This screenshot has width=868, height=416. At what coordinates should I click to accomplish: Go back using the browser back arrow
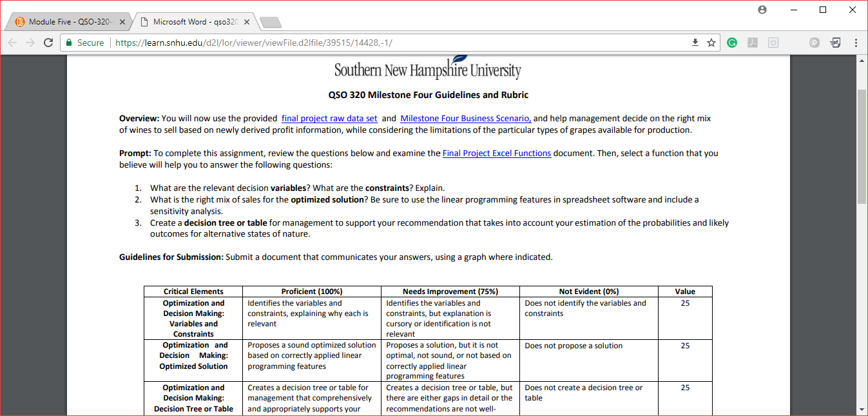pyautogui.click(x=12, y=43)
